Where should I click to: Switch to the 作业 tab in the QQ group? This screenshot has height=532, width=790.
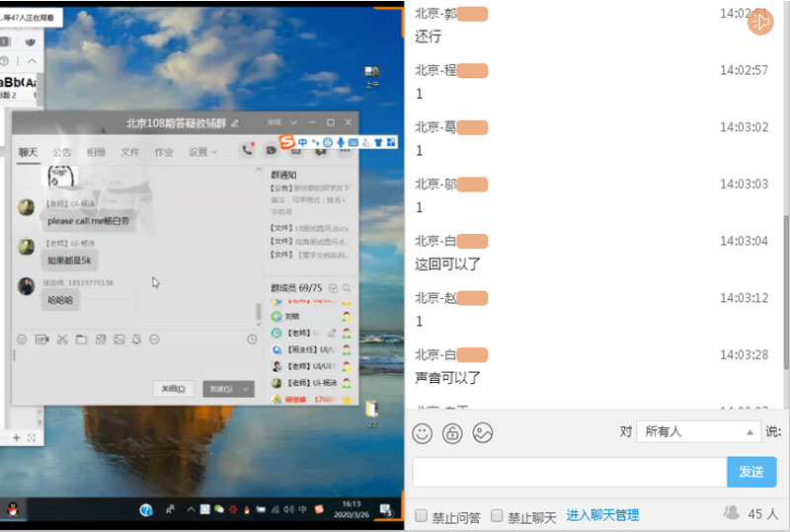164,152
